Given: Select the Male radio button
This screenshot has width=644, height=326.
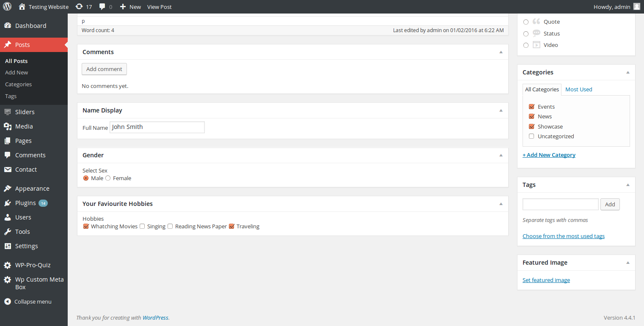Looking at the screenshot, I should tap(86, 178).
